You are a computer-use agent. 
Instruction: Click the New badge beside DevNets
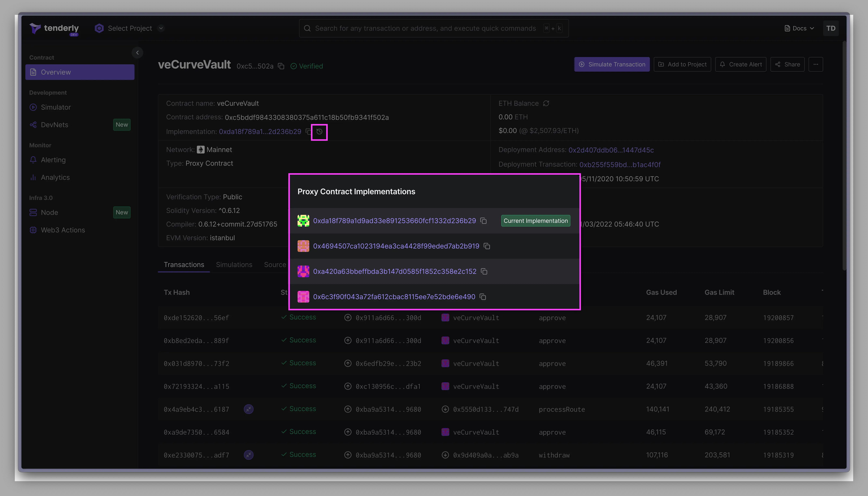pyautogui.click(x=122, y=125)
